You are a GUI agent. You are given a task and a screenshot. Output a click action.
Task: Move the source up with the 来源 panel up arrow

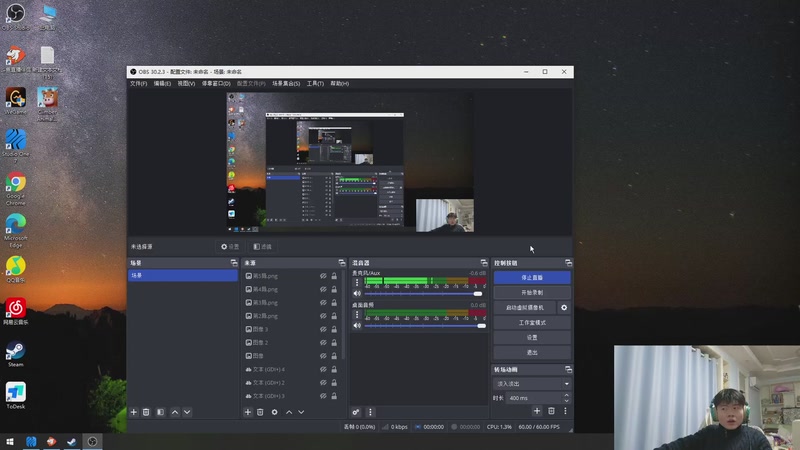coord(289,412)
